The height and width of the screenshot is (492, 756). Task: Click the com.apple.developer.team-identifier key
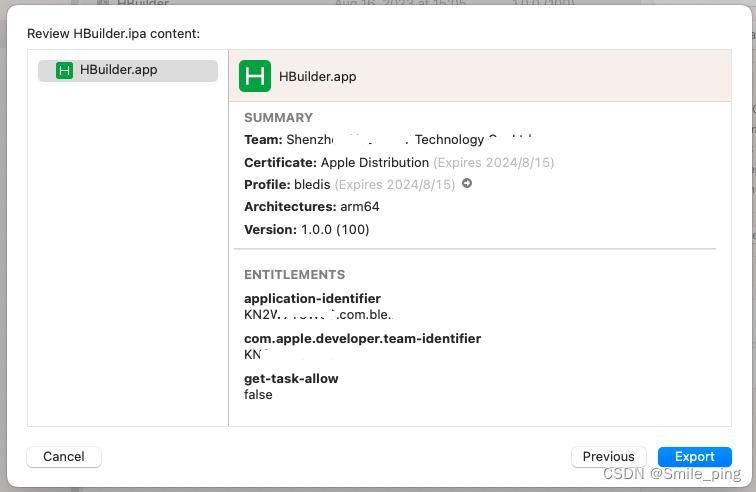363,339
